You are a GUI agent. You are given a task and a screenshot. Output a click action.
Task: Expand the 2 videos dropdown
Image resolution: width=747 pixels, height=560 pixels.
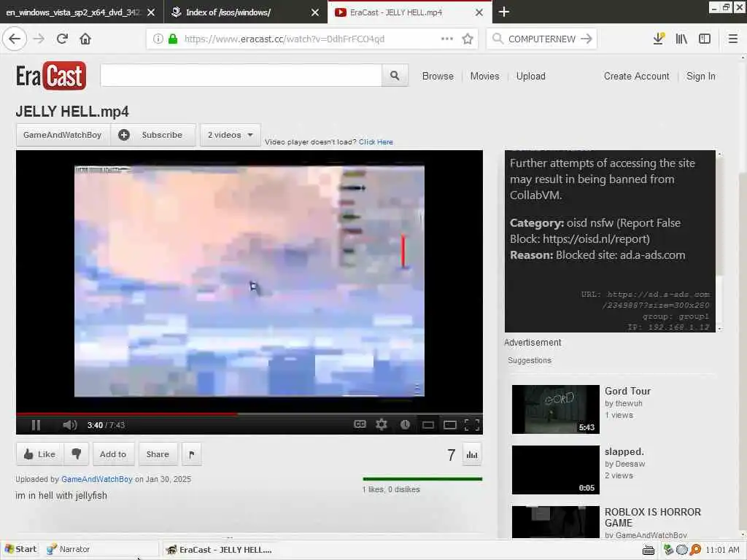point(230,135)
